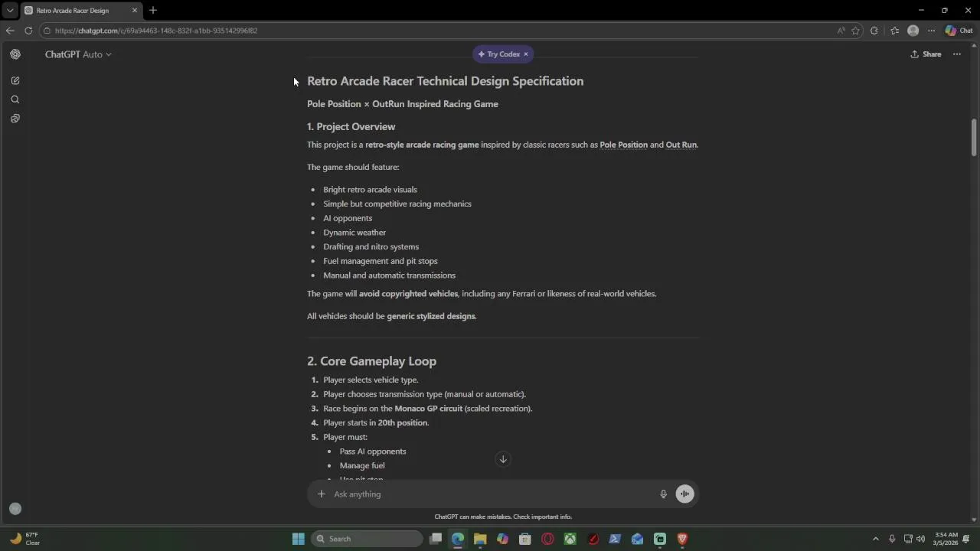
Task: Open the Windows Start menu
Action: click(299, 539)
